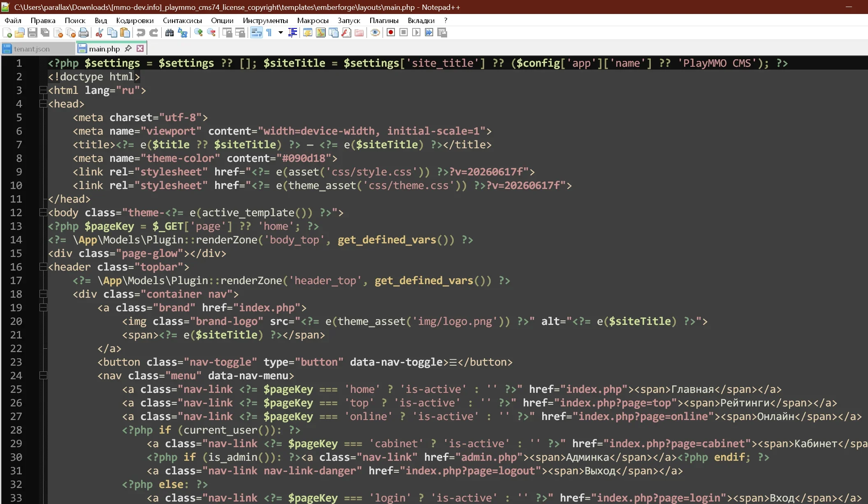
Task: Toggle synchronized horizontal scrolling
Action: point(240,33)
